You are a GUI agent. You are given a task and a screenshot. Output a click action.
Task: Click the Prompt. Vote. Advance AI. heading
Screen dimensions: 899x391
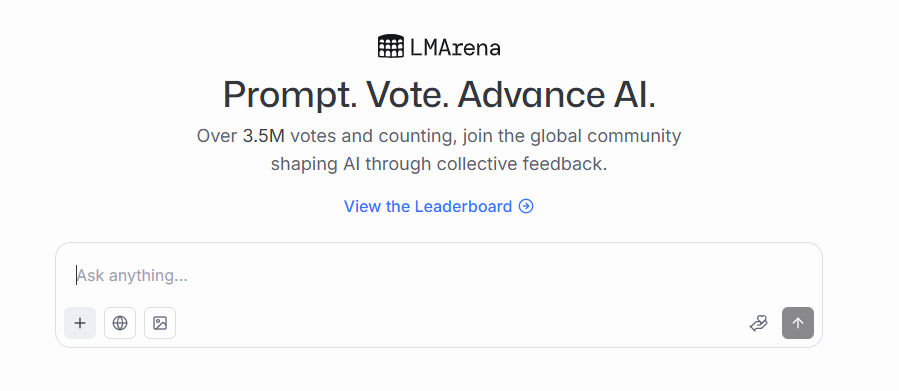pos(439,95)
